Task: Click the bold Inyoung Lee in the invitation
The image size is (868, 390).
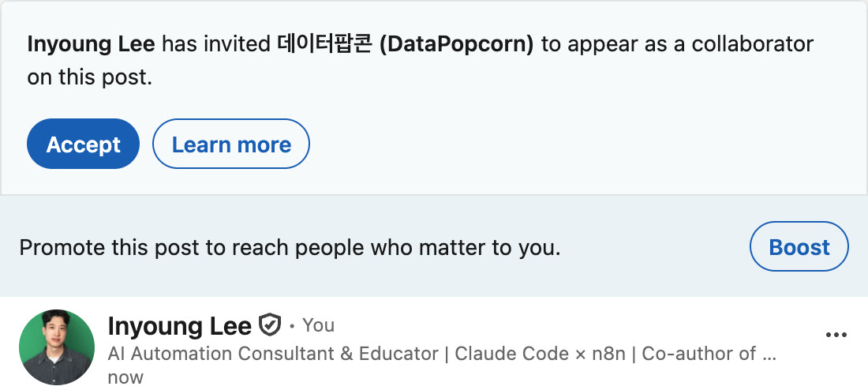Action: click(x=92, y=43)
